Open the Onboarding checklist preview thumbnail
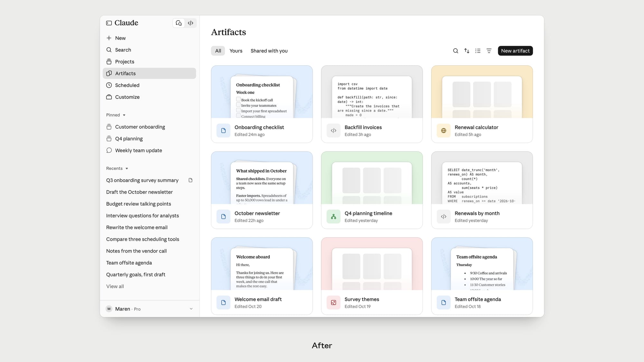This screenshot has height=362, width=644. point(262,92)
